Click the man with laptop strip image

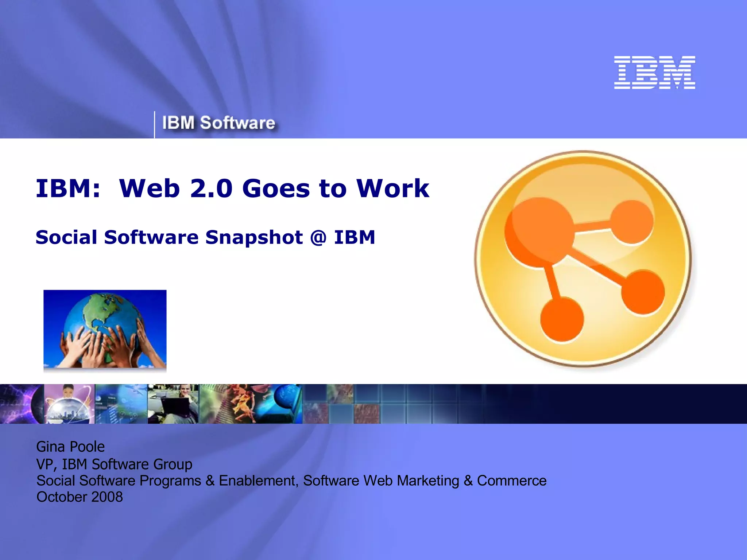click(174, 404)
